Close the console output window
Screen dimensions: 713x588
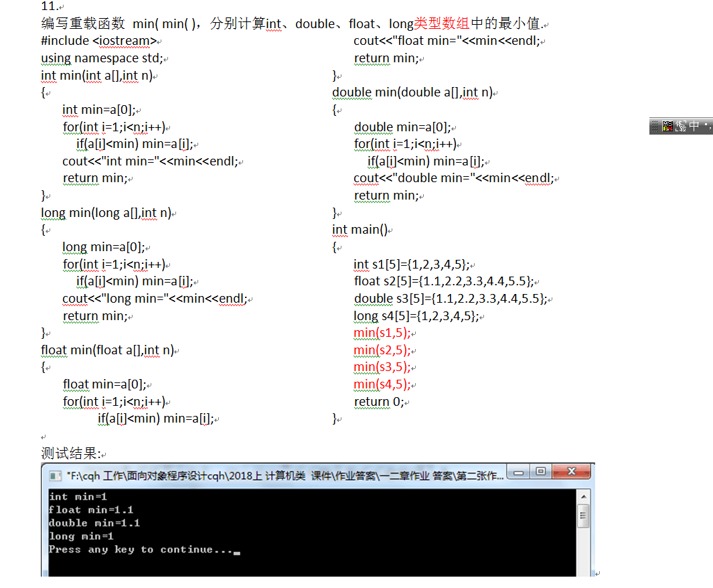[x=572, y=473]
